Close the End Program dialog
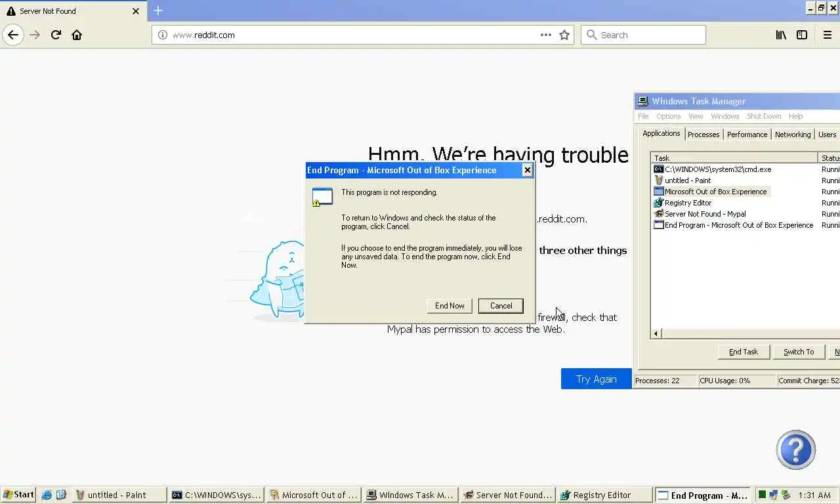 pyautogui.click(x=527, y=170)
